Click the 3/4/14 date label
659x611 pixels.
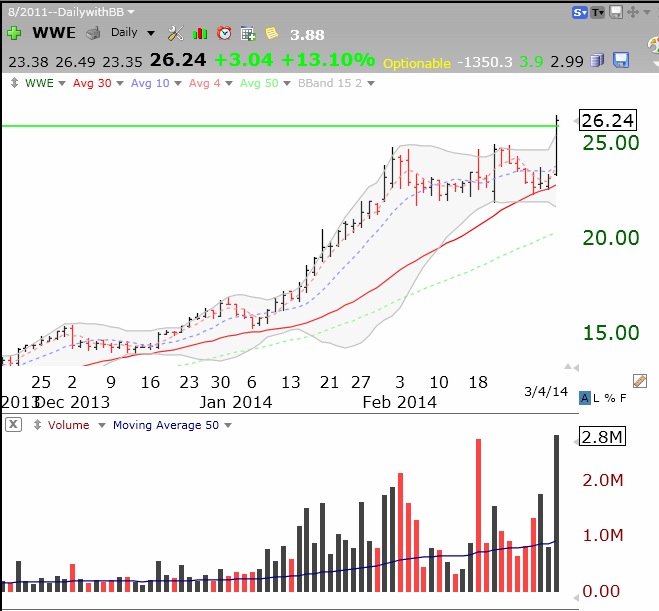(546, 392)
